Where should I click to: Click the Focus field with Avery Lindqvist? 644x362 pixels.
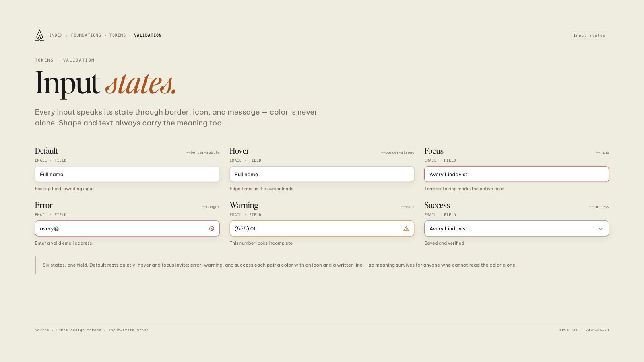click(x=516, y=174)
